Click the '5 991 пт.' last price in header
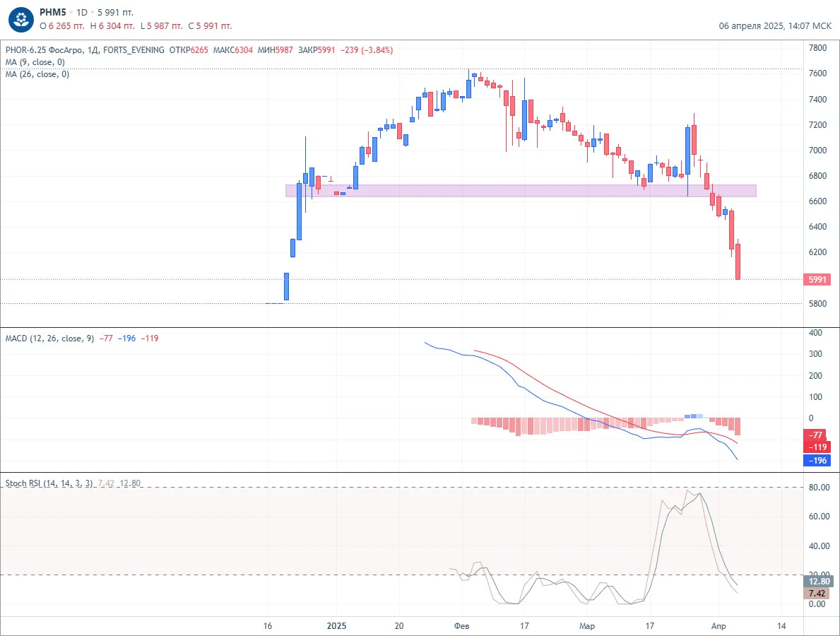This screenshot has height=636, width=840. pyautogui.click(x=115, y=12)
